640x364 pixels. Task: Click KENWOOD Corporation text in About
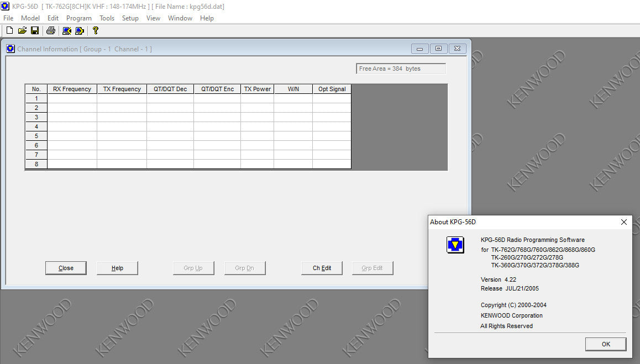pyautogui.click(x=511, y=315)
